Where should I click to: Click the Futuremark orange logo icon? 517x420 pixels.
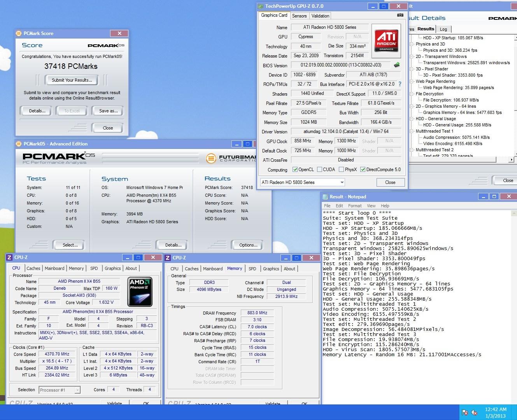pos(211,158)
